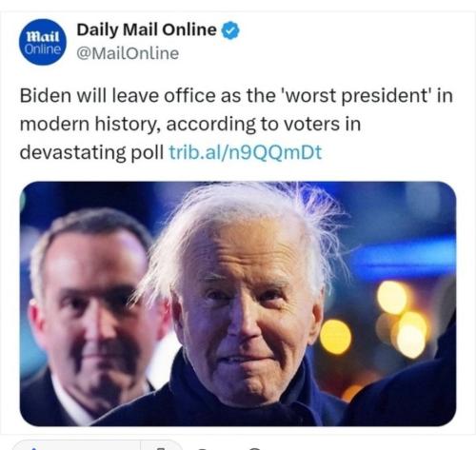
Task: Open the @MailOnline handle
Action: (128, 53)
